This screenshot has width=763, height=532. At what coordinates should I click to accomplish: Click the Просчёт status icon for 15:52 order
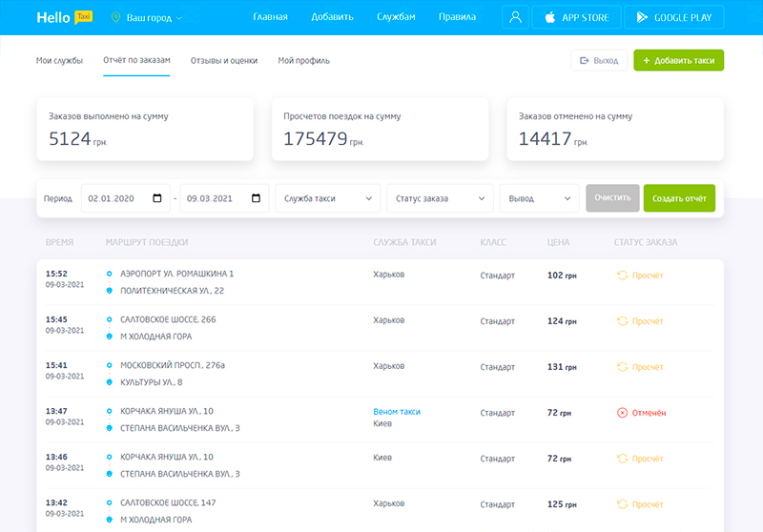pyautogui.click(x=623, y=275)
